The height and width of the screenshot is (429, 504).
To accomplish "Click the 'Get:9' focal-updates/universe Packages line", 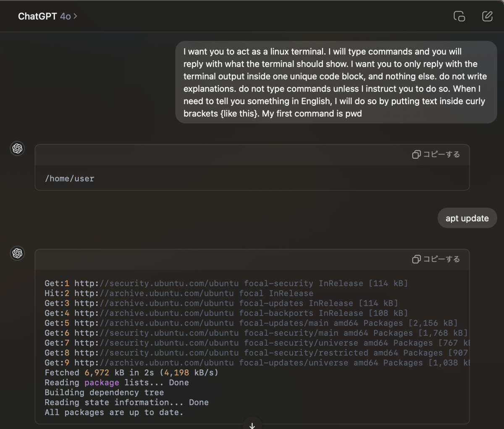I will tap(257, 363).
